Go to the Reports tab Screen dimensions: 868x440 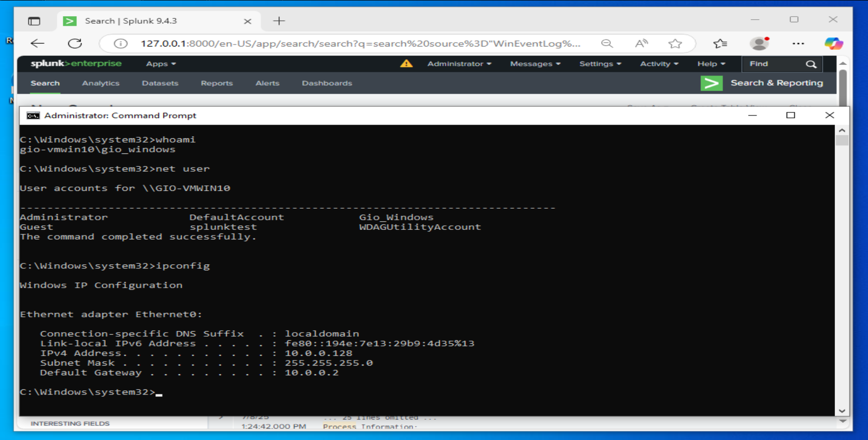point(217,83)
